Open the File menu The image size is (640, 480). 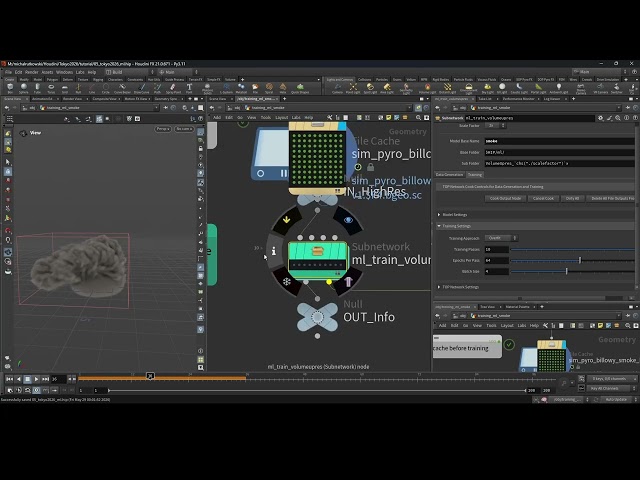tap(8, 72)
